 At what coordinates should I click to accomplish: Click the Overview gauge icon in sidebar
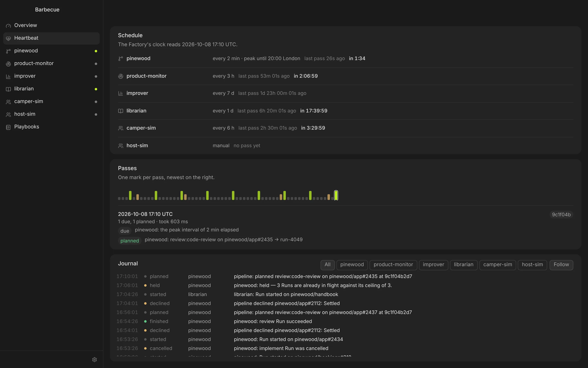point(8,26)
